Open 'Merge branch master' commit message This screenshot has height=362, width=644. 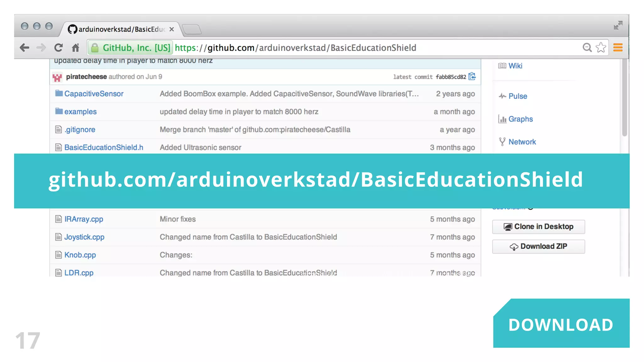(x=255, y=129)
